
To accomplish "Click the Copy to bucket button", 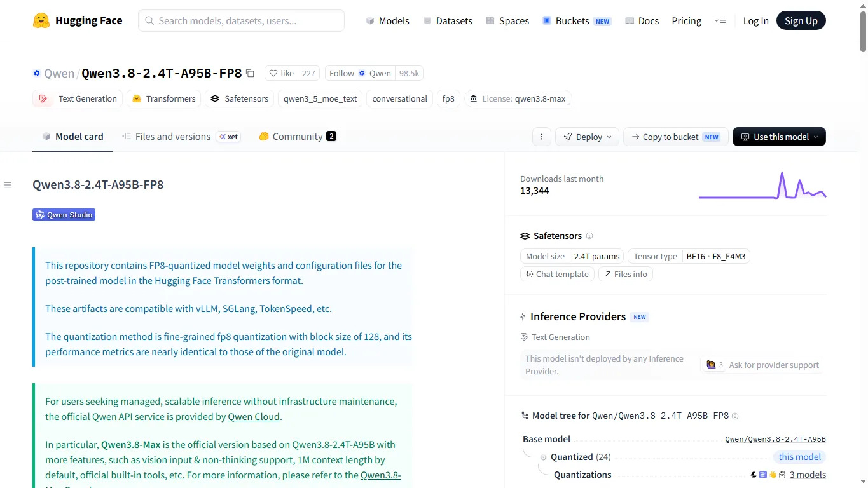I will pyautogui.click(x=675, y=137).
